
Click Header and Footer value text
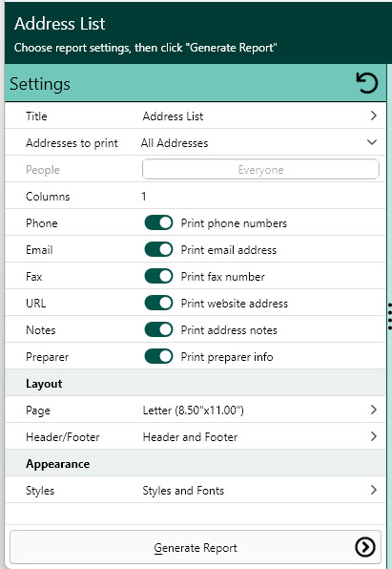pos(190,437)
